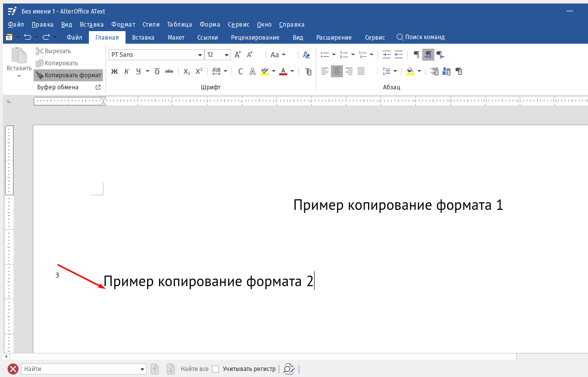Click the shadow 'C' text effect icon
The width and height of the screenshot is (588, 377).
point(241,71)
